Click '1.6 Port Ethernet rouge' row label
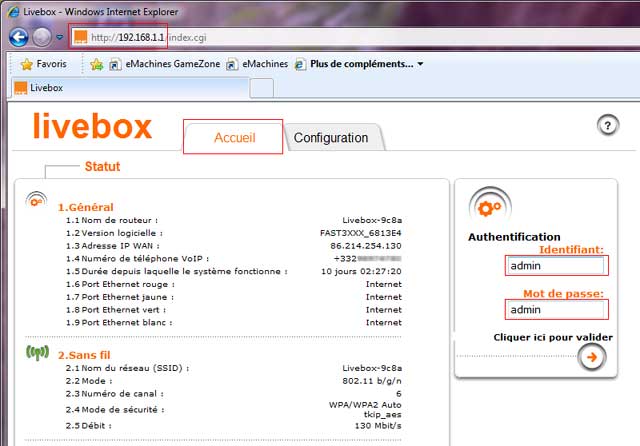Screen dimensions: 640x446 coord(120,284)
